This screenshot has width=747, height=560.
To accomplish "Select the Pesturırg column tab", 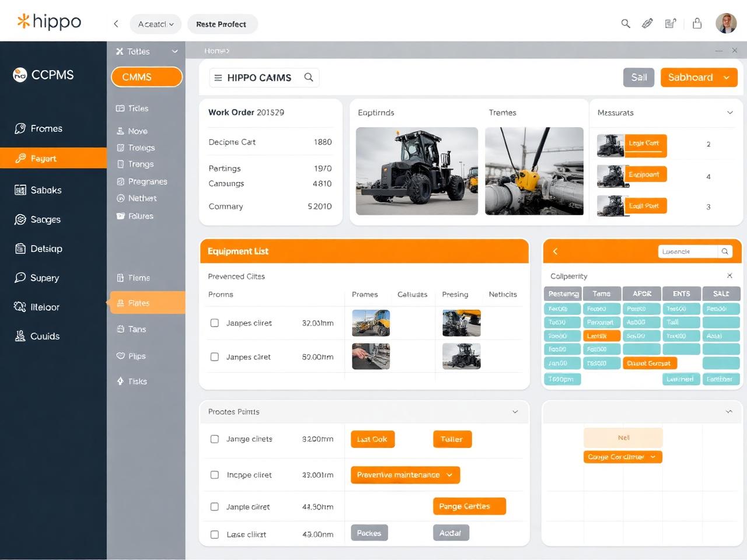I will click(563, 293).
